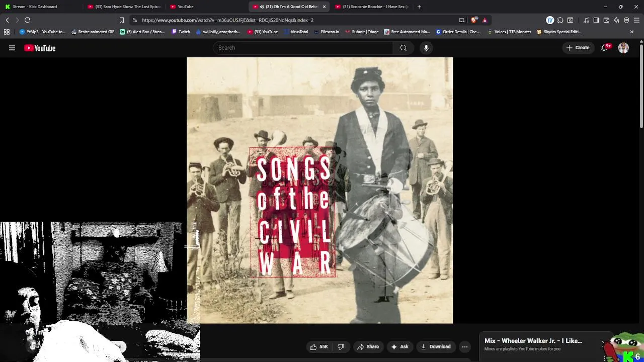Click the Songs of the Civil War video
The height and width of the screenshot is (362, 644).
pyautogui.click(x=319, y=190)
